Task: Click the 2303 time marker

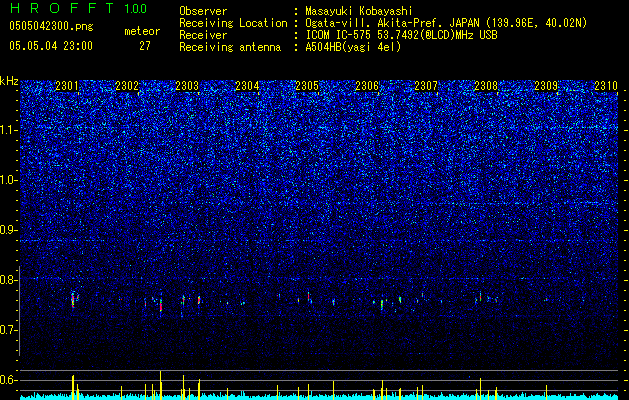Action: pyautogui.click(x=187, y=85)
